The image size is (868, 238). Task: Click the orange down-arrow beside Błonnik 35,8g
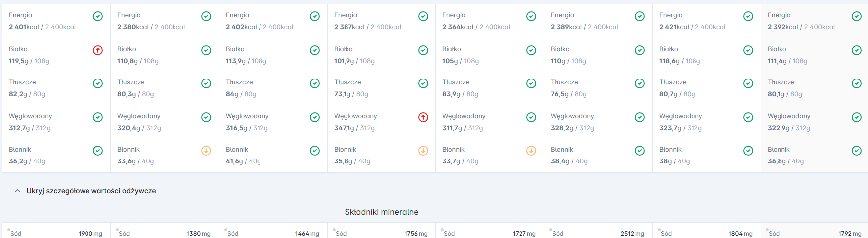(x=423, y=151)
